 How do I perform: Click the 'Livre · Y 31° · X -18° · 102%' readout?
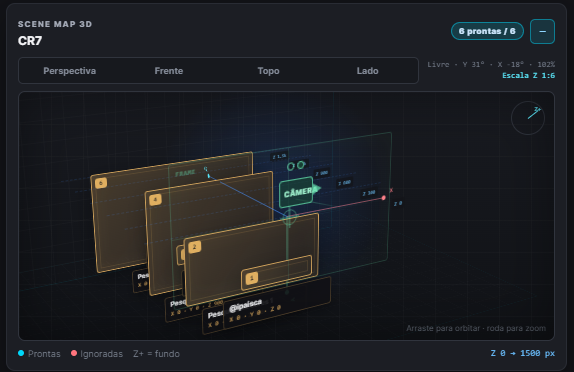click(491, 64)
